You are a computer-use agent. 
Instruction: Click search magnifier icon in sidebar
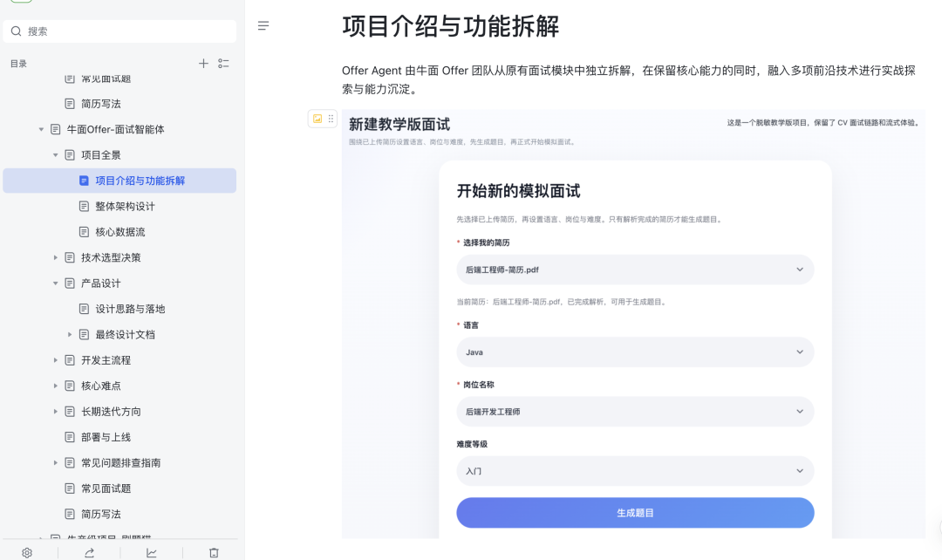[x=17, y=31]
